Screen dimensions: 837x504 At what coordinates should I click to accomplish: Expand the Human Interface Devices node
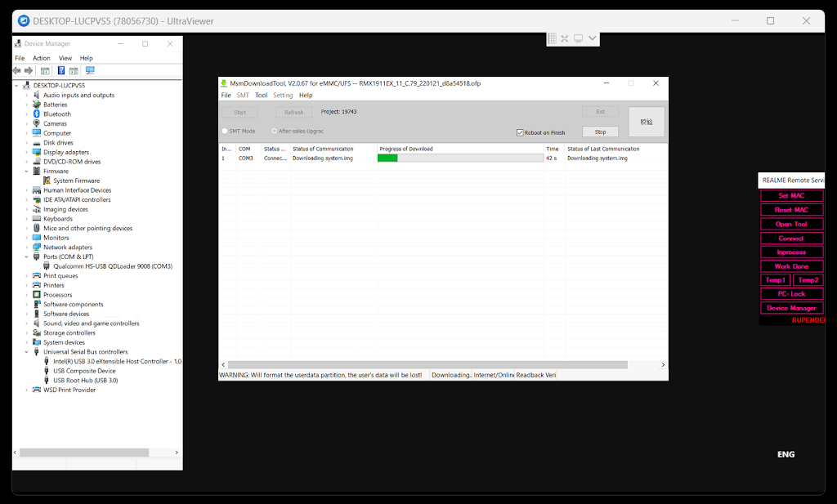[x=27, y=190]
